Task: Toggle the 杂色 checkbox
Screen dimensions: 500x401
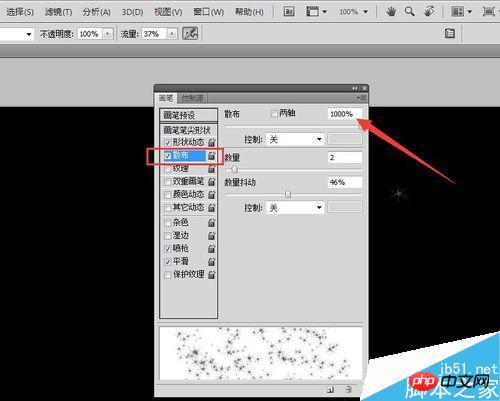Action: [x=168, y=223]
